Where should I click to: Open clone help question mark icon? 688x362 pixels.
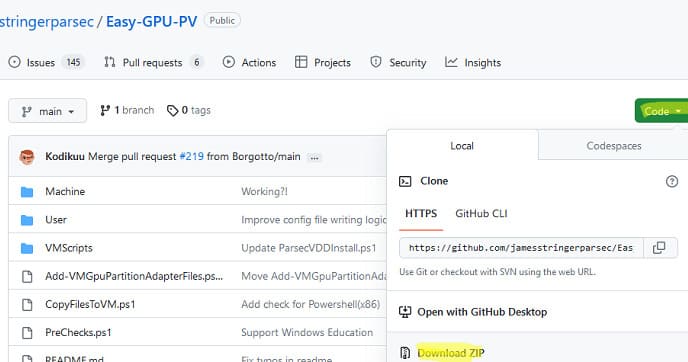click(671, 181)
